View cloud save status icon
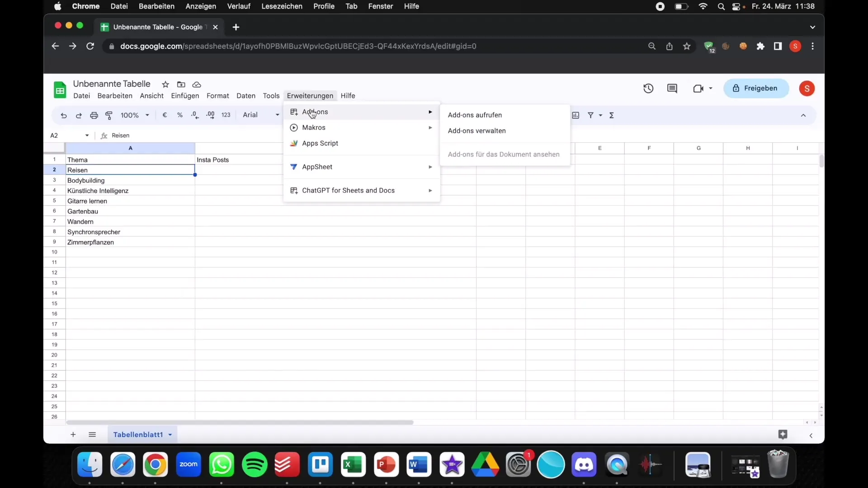 [197, 84]
